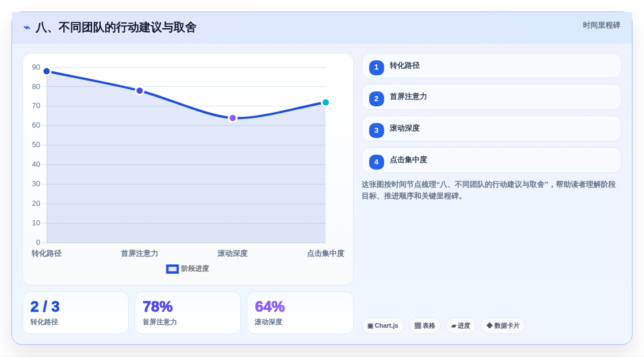
Task: Select the purple 滚动深度 data point at 64
Action: click(232, 118)
